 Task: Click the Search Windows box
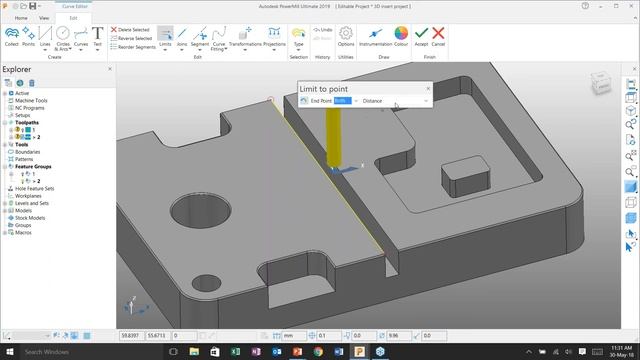pos(91,351)
